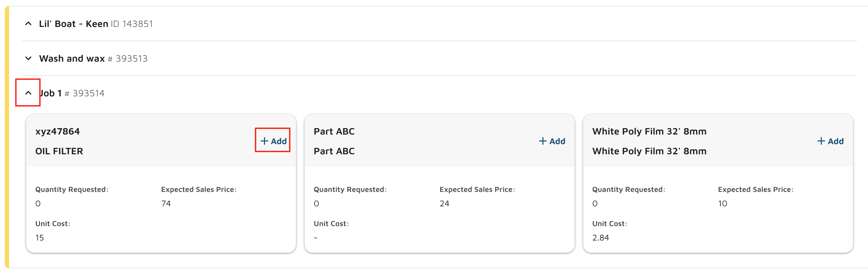Add the xyz47864 OIL FILTER part
The width and height of the screenshot is (868, 276).
(x=273, y=141)
